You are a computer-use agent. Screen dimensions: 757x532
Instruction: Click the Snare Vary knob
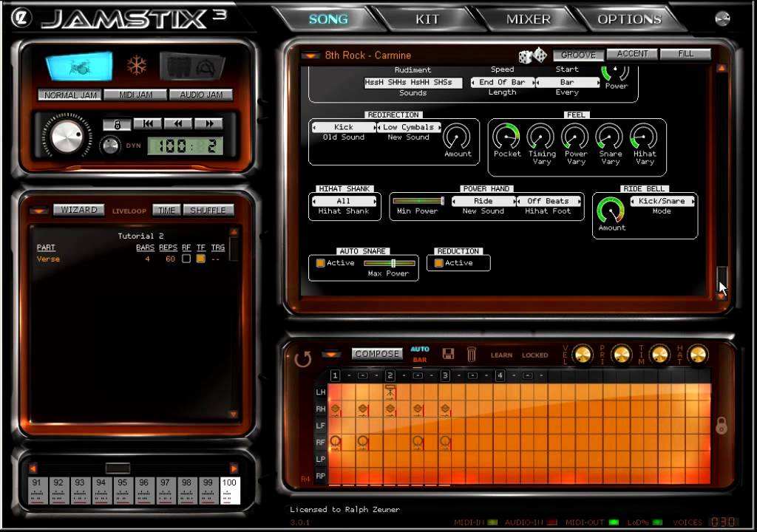point(609,136)
